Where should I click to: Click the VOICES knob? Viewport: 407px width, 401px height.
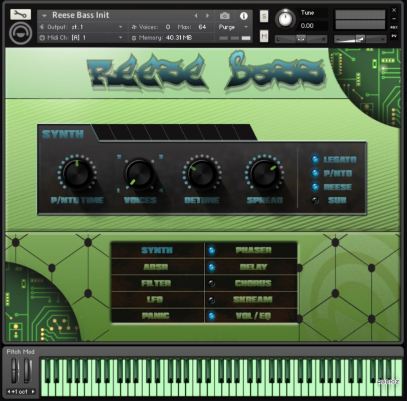(x=140, y=173)
